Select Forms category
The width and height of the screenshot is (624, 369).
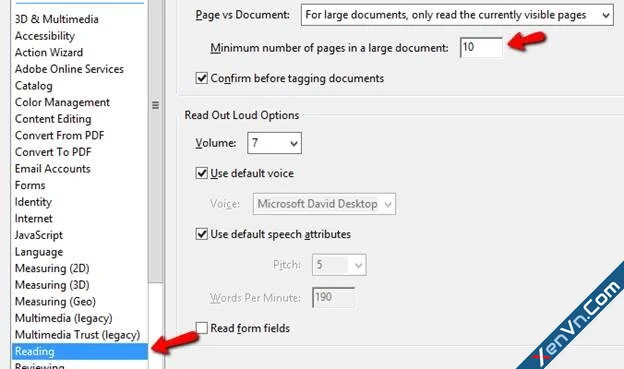(30, 185)
